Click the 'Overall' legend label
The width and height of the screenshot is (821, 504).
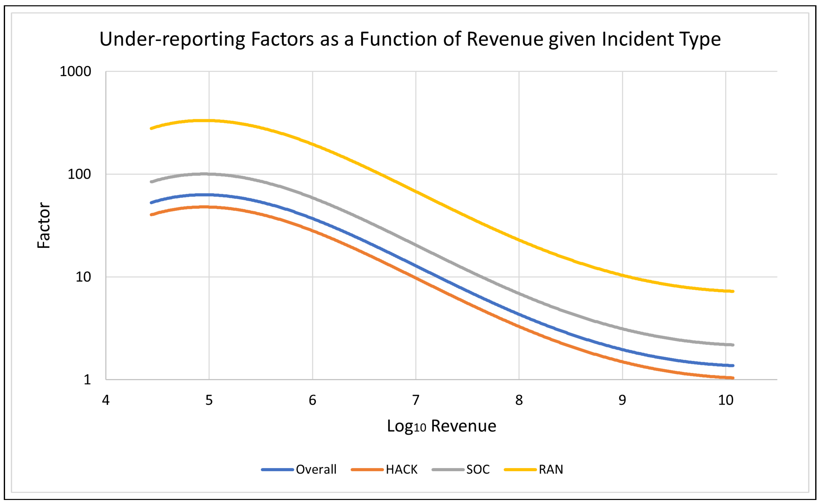coord(316,470)
